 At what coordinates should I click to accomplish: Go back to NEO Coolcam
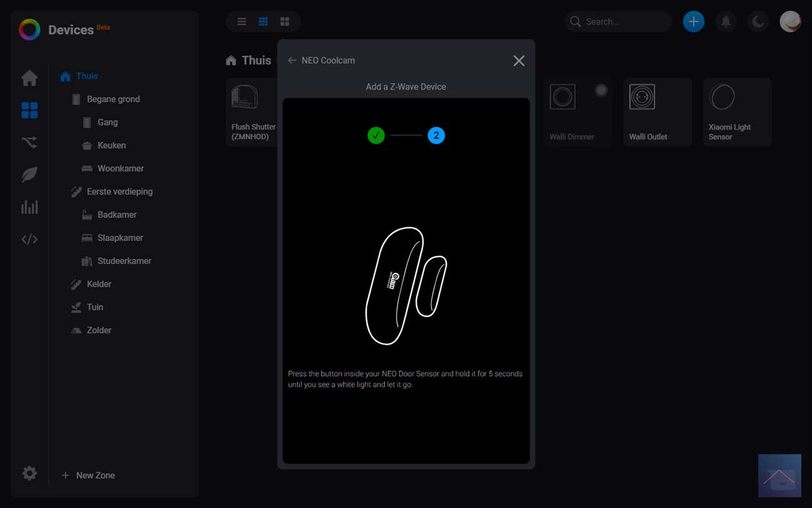(292, 61)
